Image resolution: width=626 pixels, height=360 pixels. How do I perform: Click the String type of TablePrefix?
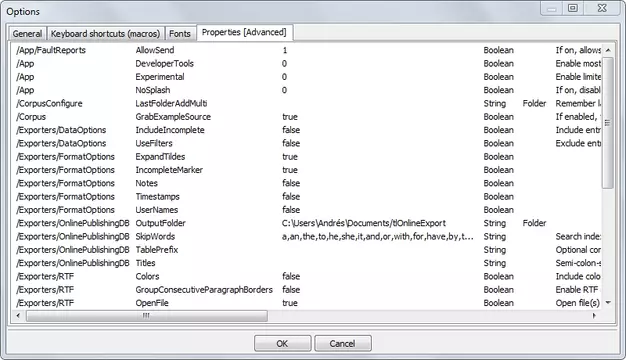tap(495, 250)
